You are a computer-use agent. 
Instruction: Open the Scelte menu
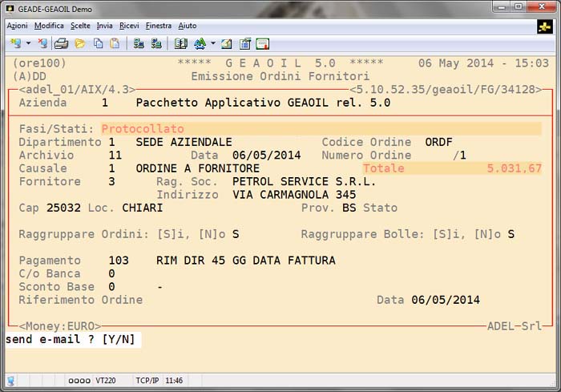(x=80, y=26)
